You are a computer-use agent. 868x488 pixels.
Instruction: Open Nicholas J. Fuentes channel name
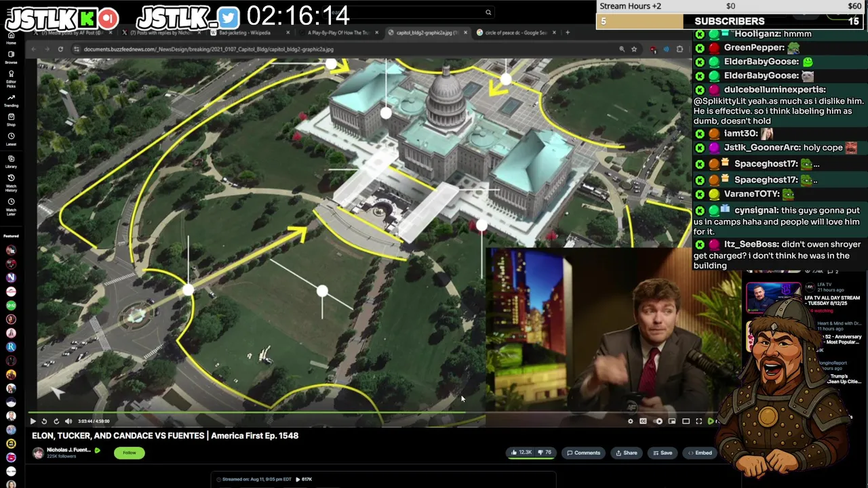click(68, 450)
